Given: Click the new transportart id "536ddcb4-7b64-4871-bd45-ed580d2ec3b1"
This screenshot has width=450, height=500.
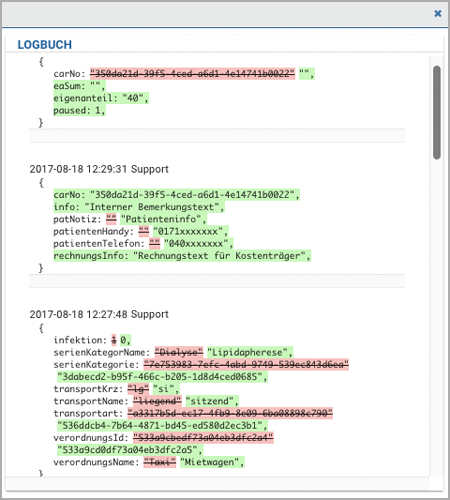Looking at the screenshot, I should tap(162, 426).
